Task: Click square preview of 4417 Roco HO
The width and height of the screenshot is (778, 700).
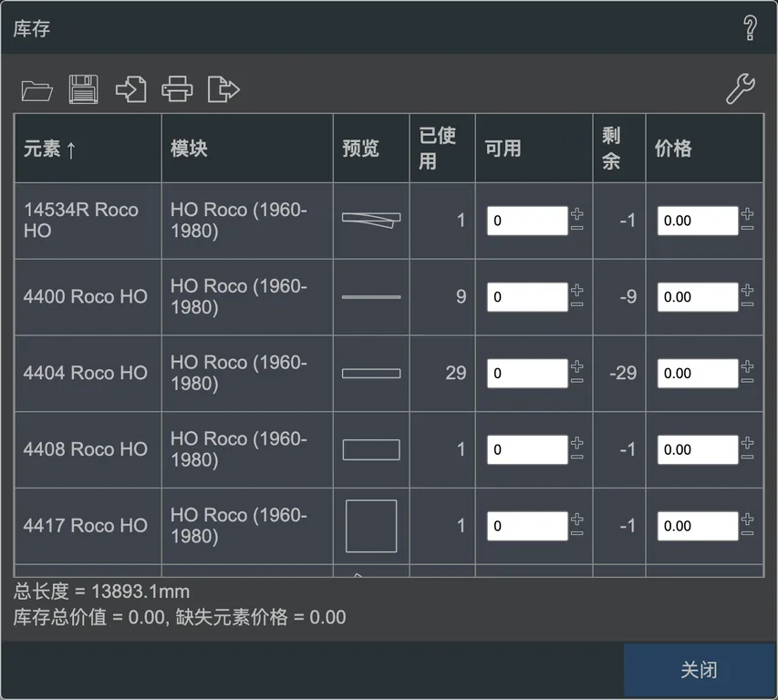Action: (371, 526)
